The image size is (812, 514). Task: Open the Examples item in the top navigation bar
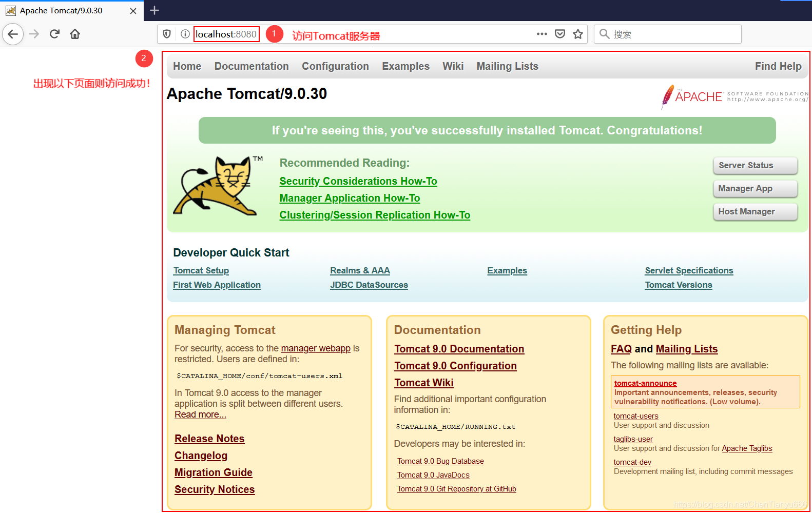(405, 66)
